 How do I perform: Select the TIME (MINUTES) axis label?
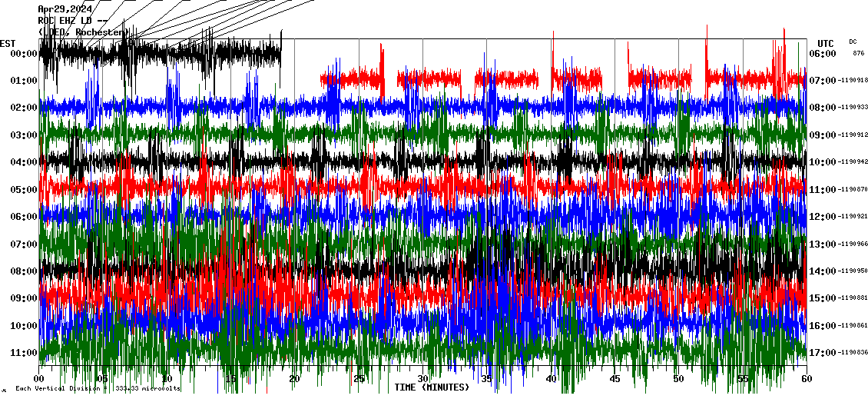[x=432, y=387]
